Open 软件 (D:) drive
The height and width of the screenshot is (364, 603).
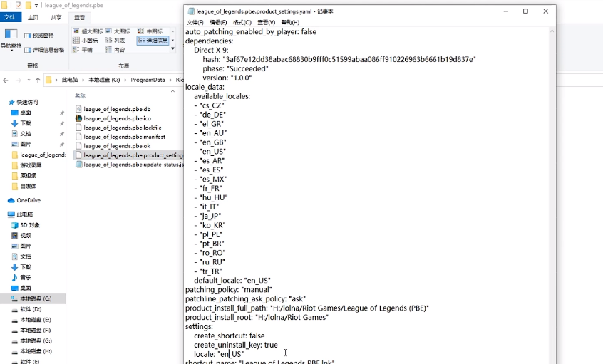[x=26, y=309]
